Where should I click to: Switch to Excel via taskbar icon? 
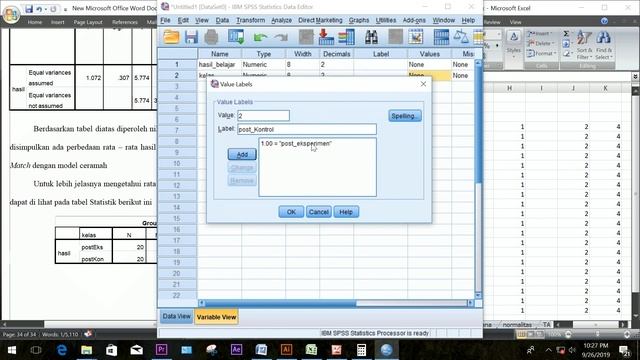point(311,350)
